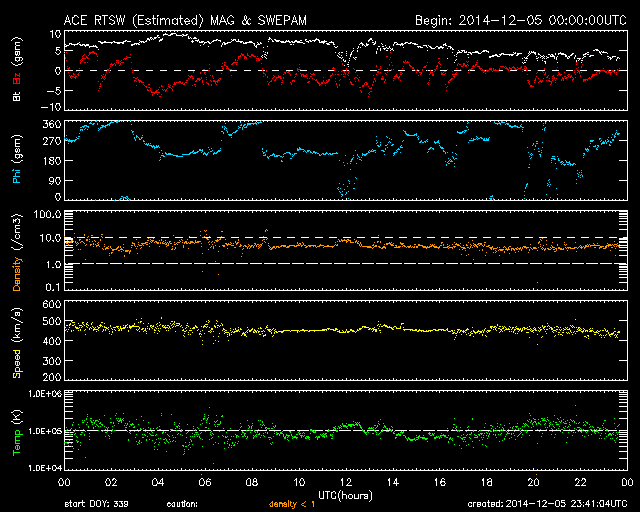
Task: Click the 'caution:' label at the bottom
Action: point(183,505)
